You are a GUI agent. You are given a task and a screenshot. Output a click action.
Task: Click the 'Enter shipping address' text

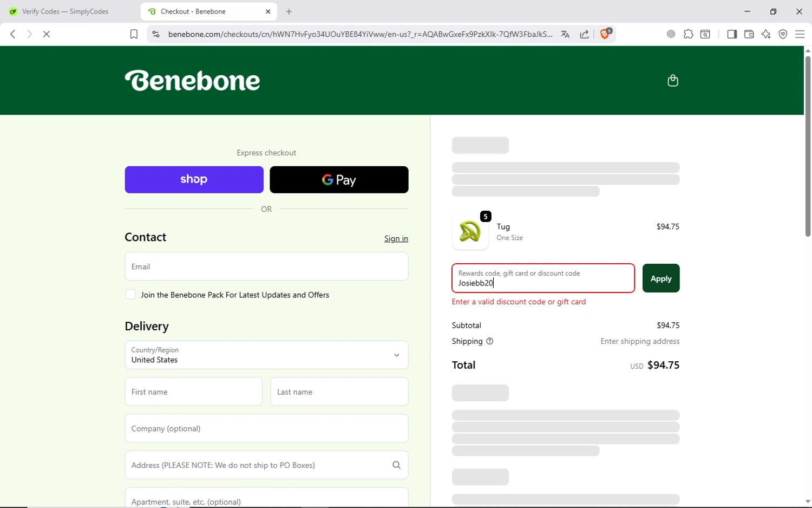640,342
